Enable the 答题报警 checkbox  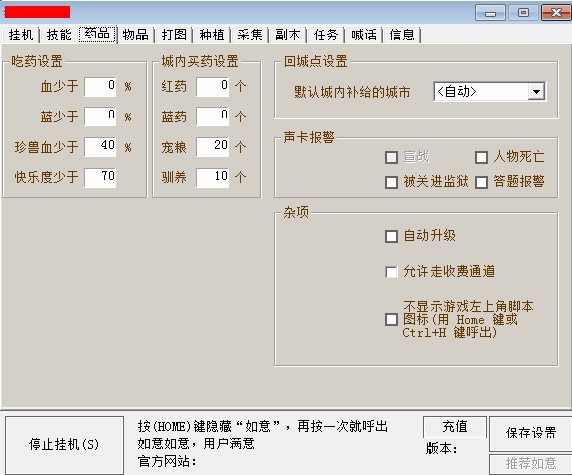[482, 182]
